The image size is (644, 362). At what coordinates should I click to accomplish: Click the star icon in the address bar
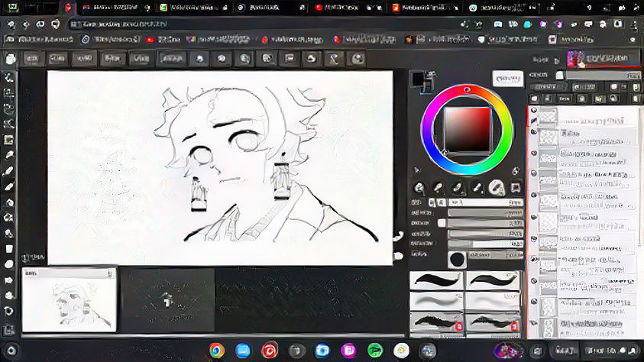coord(479,24)
